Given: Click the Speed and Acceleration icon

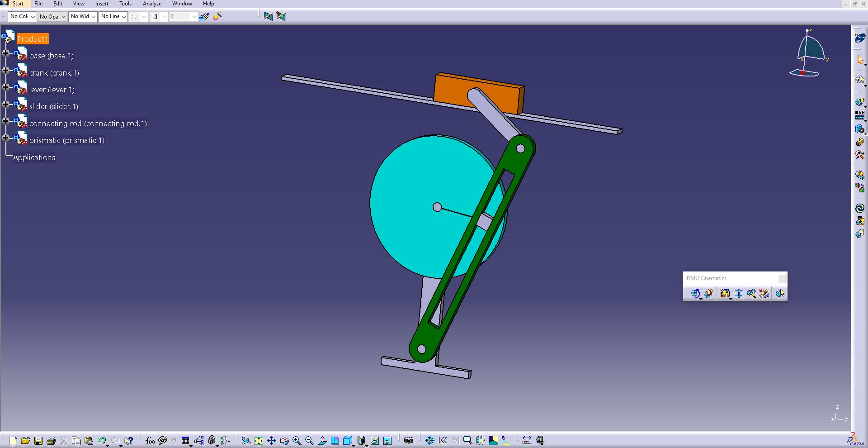Looking at the screenshot, I should point(764,294).
